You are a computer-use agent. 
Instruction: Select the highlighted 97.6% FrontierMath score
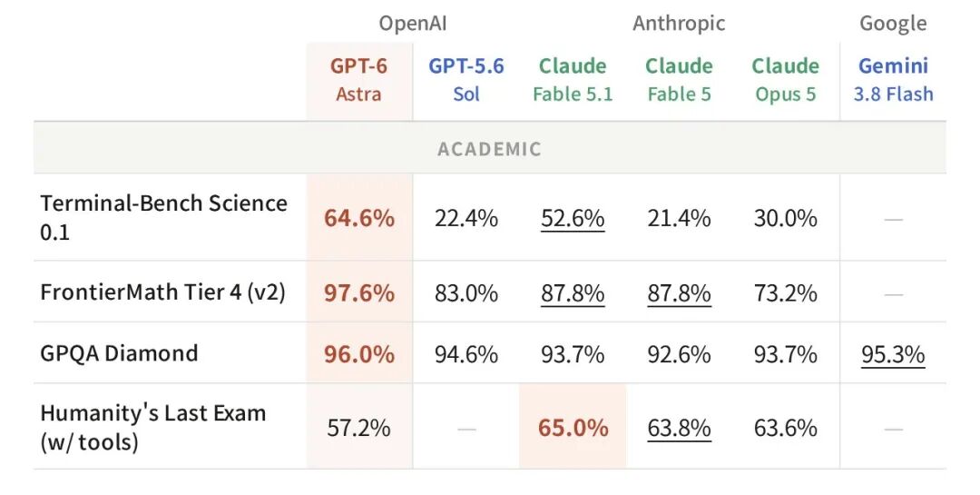coord(358,292)
